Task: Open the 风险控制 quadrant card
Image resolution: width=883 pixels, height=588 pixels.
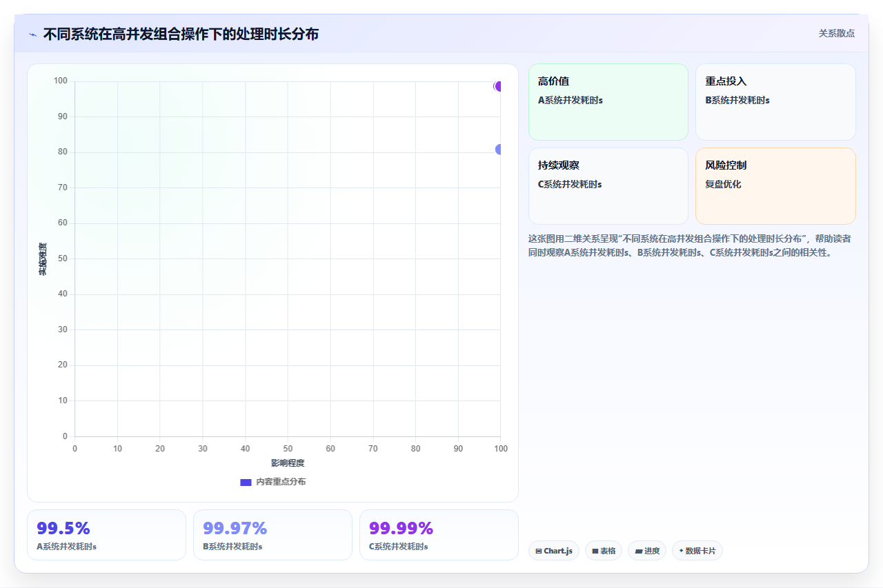Action: pos(775,186)
